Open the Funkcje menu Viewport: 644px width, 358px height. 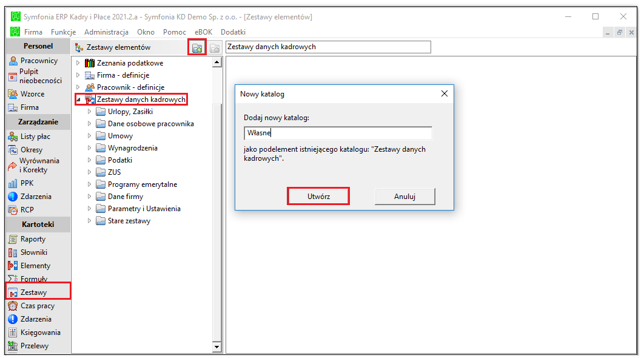63,32
